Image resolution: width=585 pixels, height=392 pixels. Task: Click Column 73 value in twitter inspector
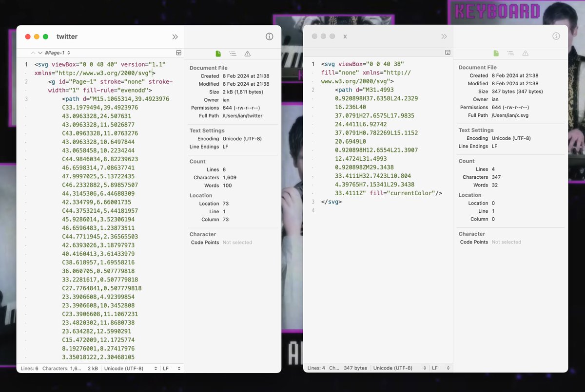click(226, 220)
